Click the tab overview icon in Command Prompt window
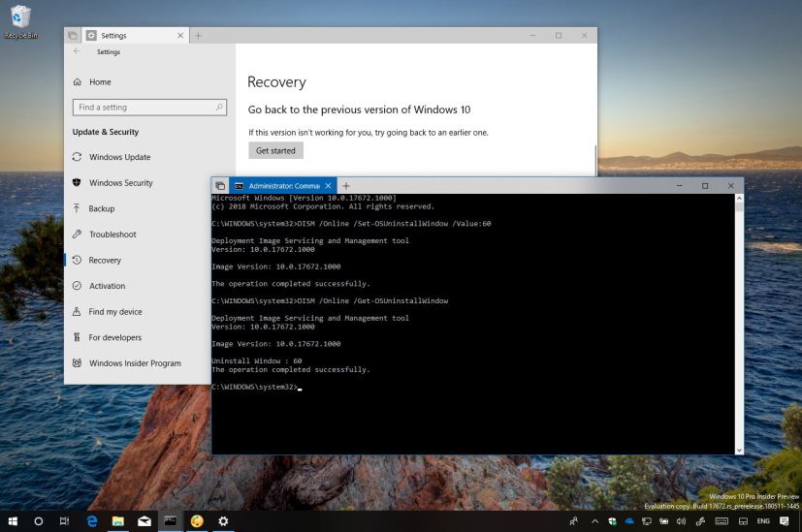 coord(220,186)
